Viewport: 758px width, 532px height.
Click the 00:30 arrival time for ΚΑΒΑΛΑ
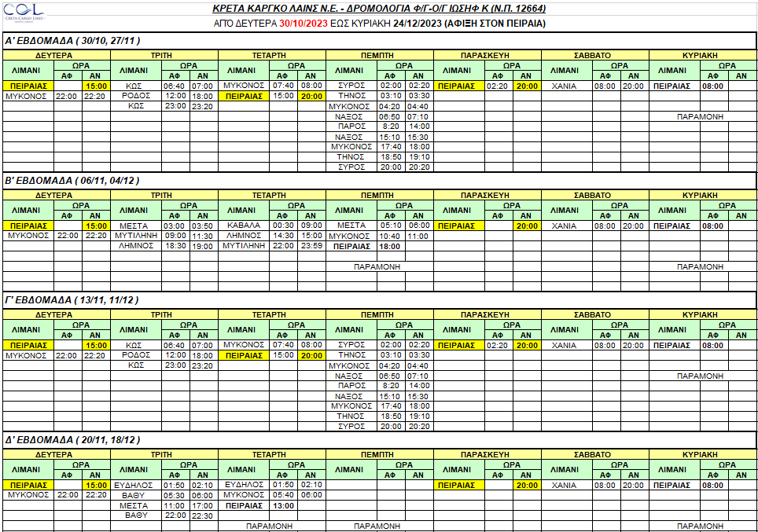(283, 226)
